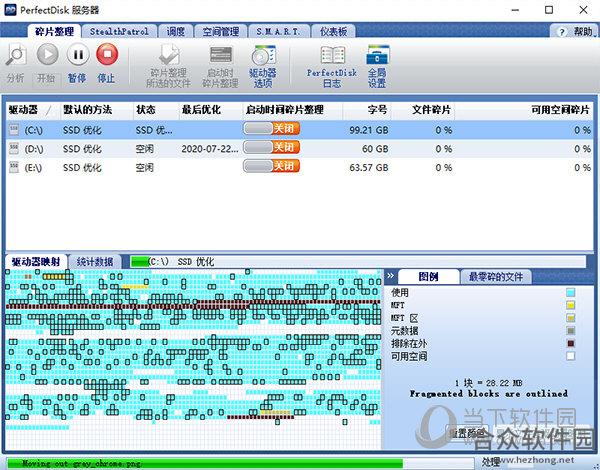The image size is (600, 470).
Task: Click the 60 GB size cell
Action: pyautogui.click(x=375, y=149)
